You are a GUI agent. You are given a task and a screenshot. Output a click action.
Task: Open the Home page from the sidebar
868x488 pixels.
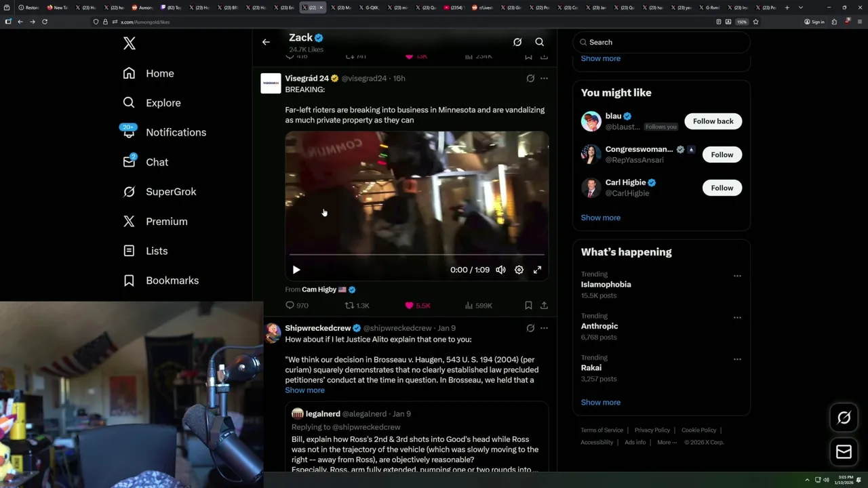[x=149, y=73]
